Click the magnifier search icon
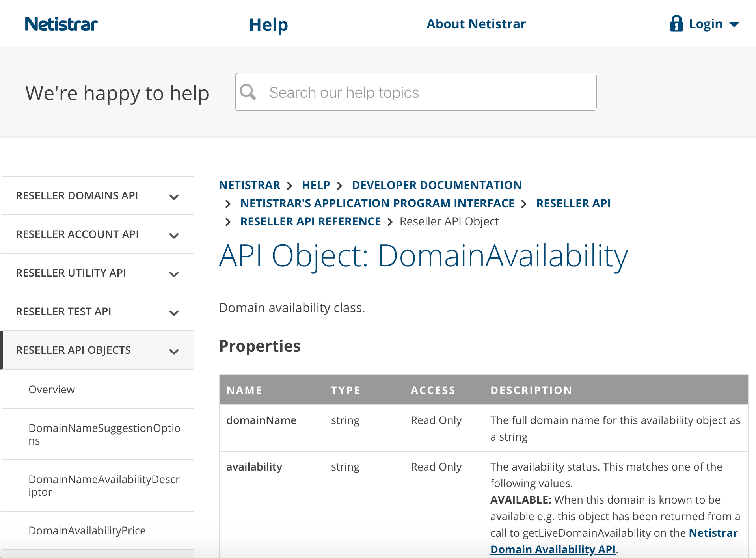The width and height of the screenshot is (756, 558). click(x=248, y=92)
